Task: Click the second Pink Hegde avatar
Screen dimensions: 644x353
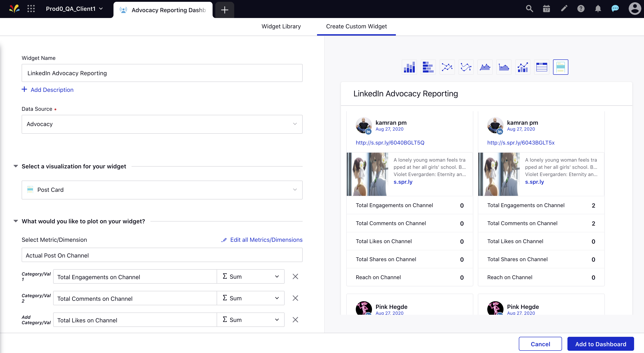Action: (x=495, y=308)
